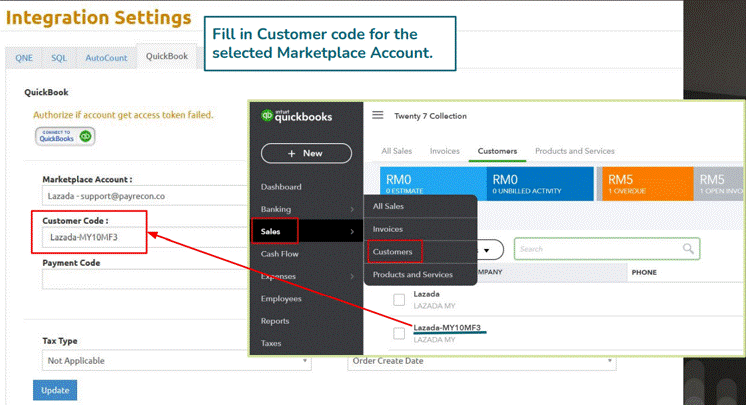Choose Customers in Sales flyout menu
The height and width of the screenshot is (405, 746).
coord(393,252)
